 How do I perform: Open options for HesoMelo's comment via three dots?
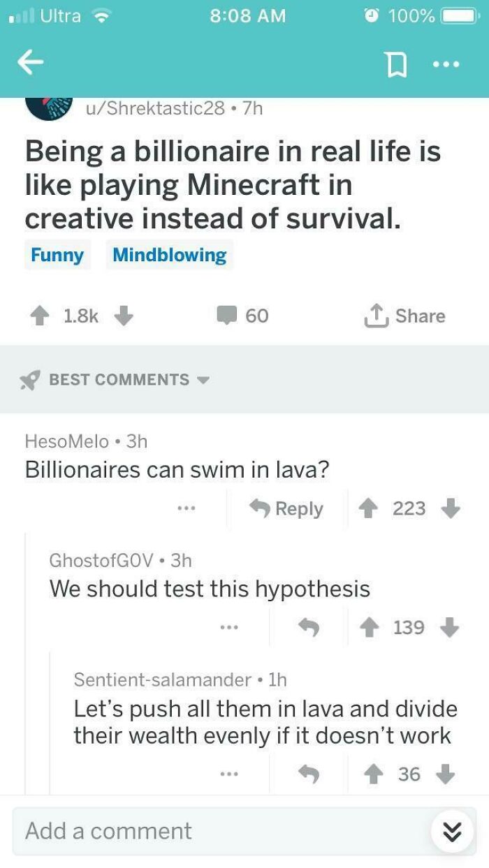click(x=186, y=508)
